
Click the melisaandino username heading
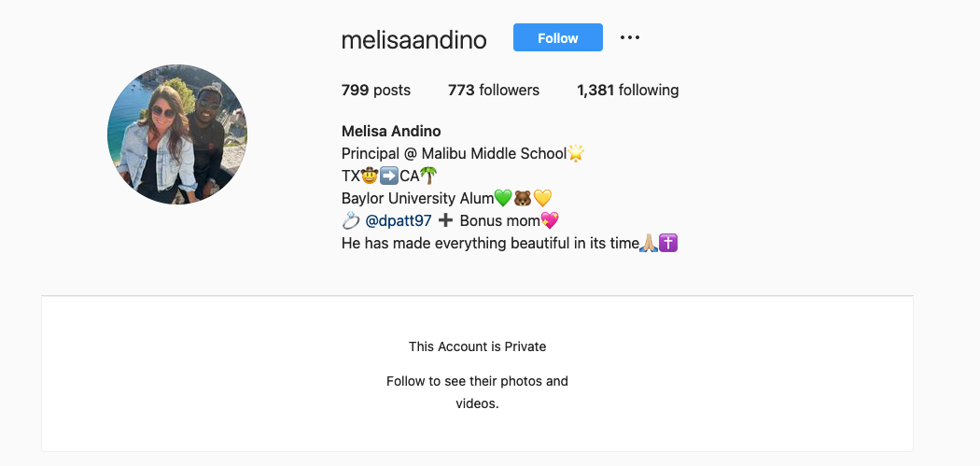(x=413, y=39)
